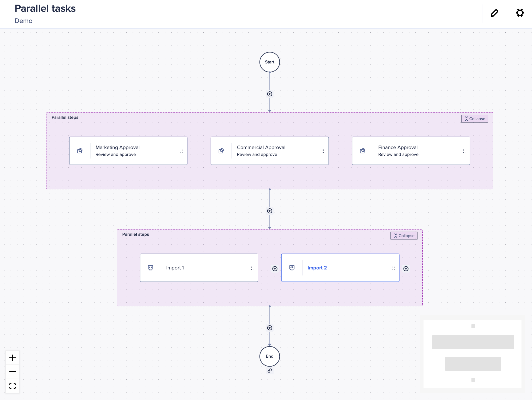
Task: Zoom in with the plus control
Action: tap(12, 358)
